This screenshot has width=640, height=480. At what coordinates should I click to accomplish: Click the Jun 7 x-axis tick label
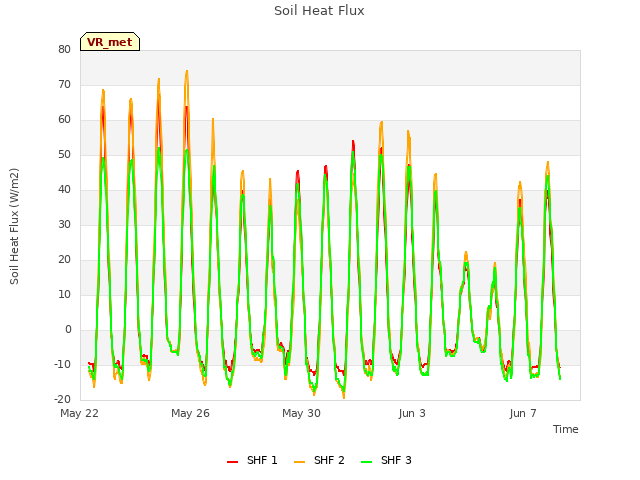coord(523,413)
